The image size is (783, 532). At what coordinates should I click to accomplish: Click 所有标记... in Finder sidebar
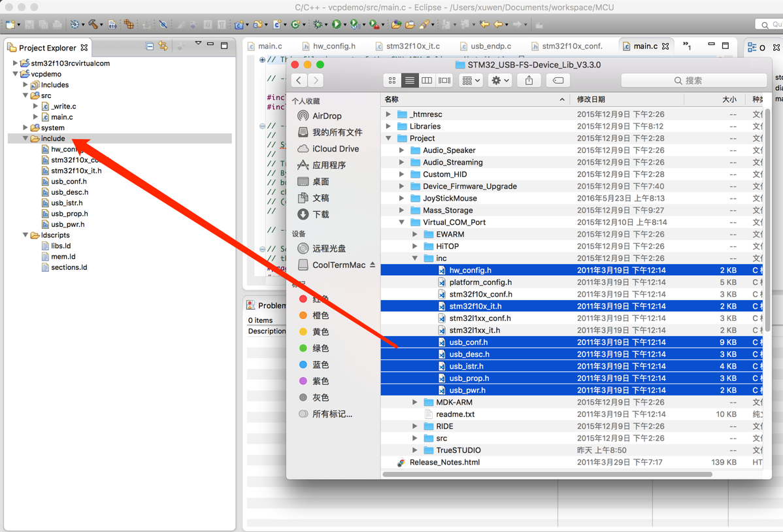pyautogui.click(x=325, y=414)
